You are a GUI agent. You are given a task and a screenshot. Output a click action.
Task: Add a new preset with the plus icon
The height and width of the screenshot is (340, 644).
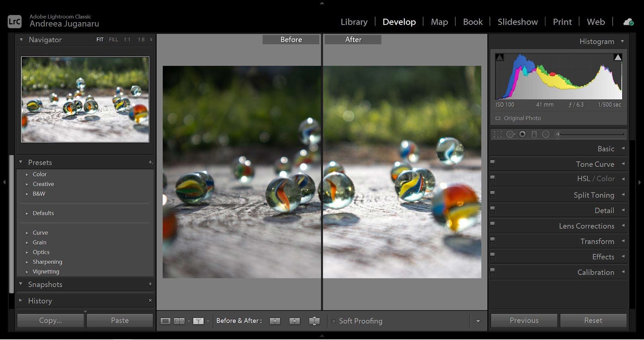point(151,162)
